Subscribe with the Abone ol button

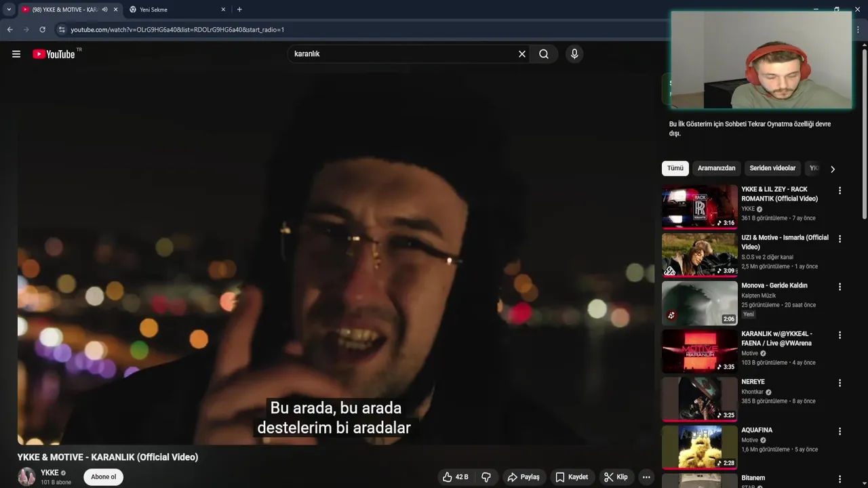point(103,477)
